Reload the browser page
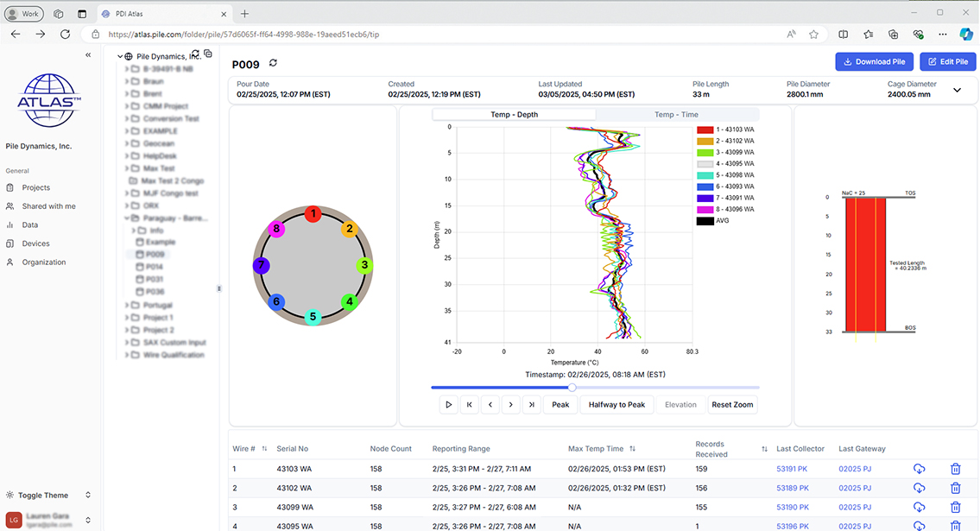The width and height of the screenshot is (980, 531). [x=65, y=35]
